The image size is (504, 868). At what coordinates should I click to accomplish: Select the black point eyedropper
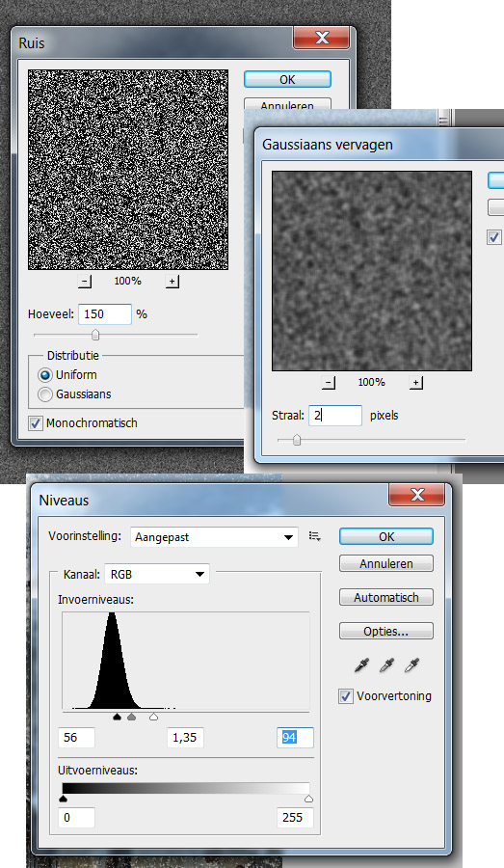[361, 665]
